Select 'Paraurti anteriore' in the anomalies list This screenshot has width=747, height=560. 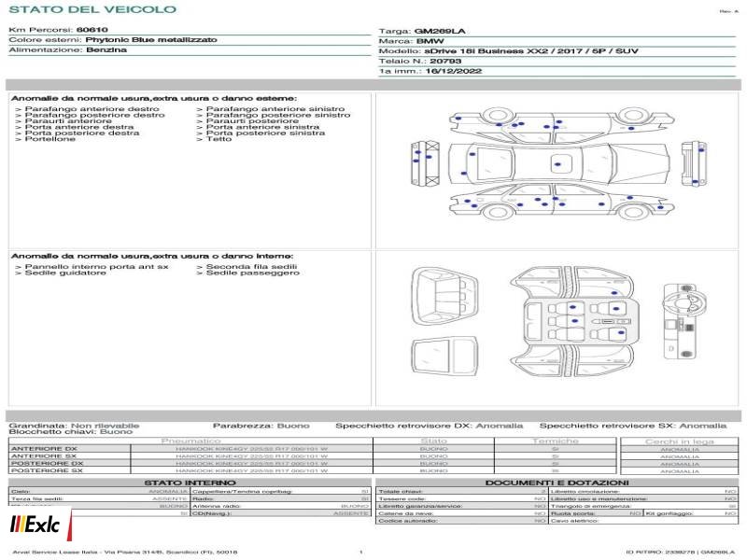[68, 121]
